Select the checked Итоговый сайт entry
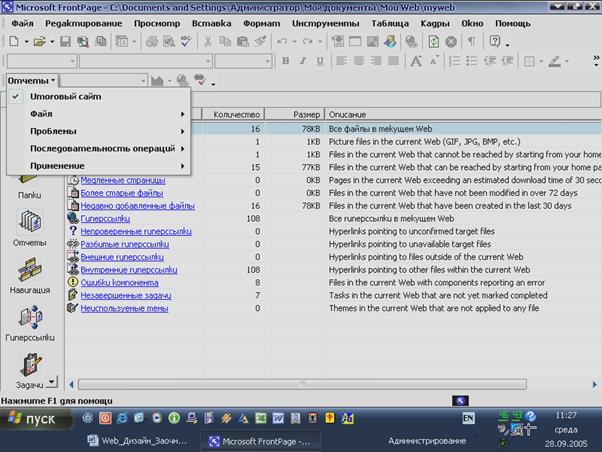Screen dimensions: 602x452 [99, 96]
